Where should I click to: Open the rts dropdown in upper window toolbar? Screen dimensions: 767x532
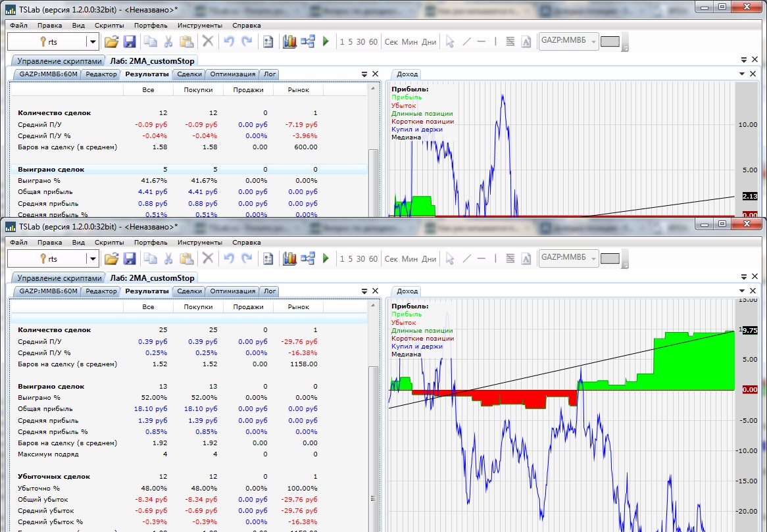[93, 42]
